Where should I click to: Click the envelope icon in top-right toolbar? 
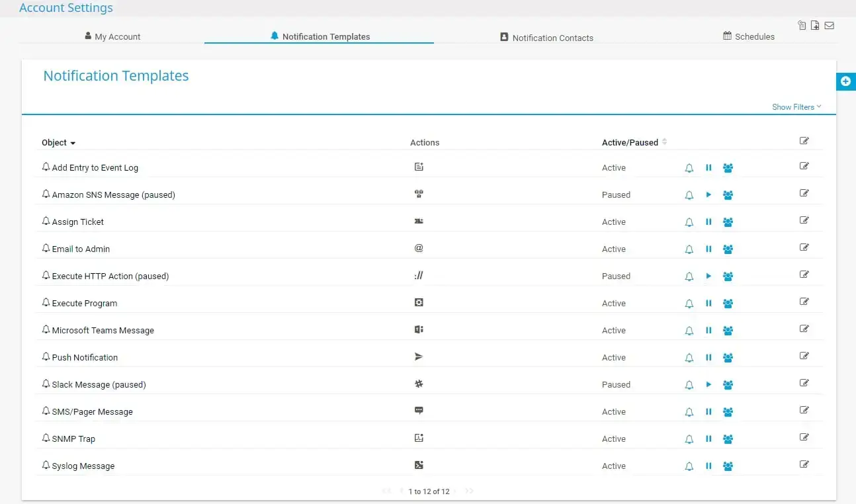(x=829, y=25)
